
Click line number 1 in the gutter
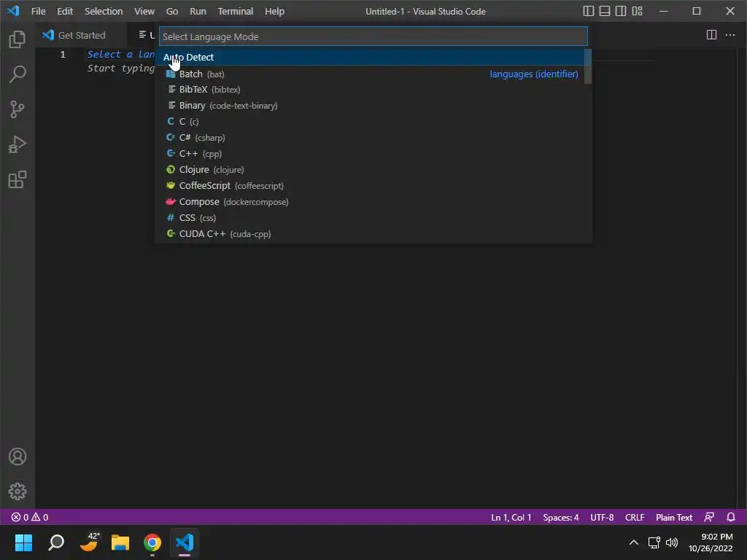click(63, 54)
